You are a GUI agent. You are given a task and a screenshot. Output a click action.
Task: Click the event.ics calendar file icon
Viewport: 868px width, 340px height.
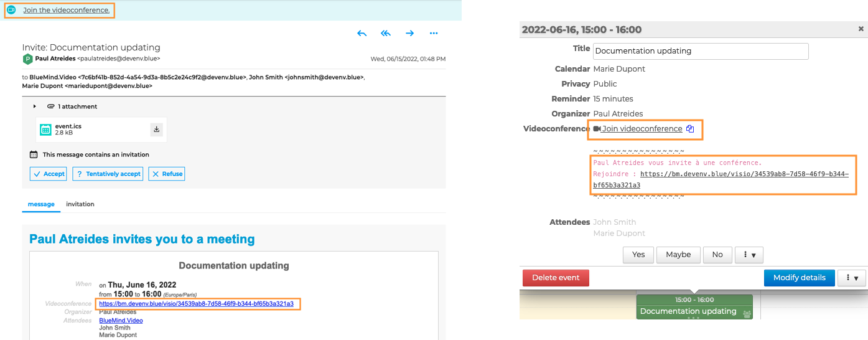[x=45, y=130]
